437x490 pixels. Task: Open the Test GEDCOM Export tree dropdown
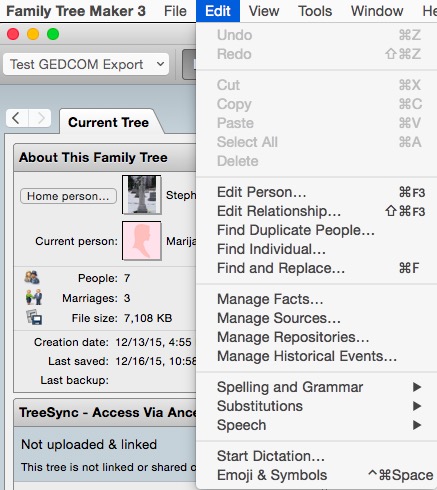click(86, 64)
